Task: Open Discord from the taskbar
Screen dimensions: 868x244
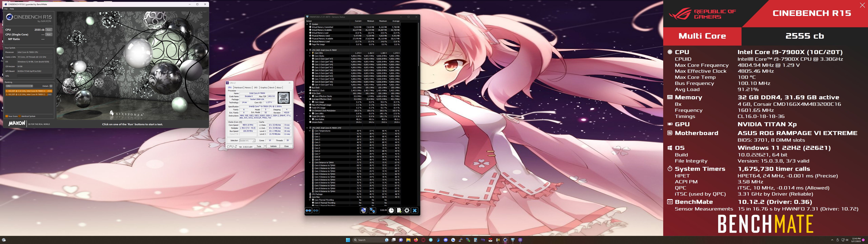Action: [446, 240]
